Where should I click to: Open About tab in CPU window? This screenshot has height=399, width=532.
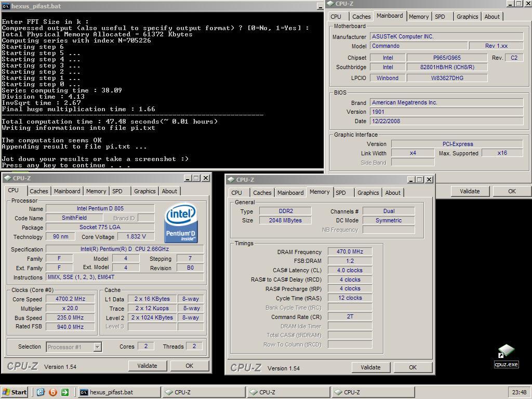click(169, 191)
